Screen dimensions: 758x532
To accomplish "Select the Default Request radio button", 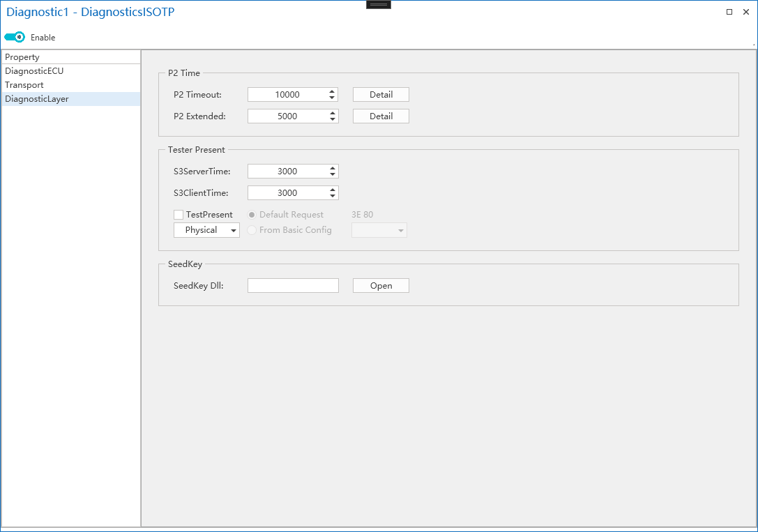I will 252,215.
